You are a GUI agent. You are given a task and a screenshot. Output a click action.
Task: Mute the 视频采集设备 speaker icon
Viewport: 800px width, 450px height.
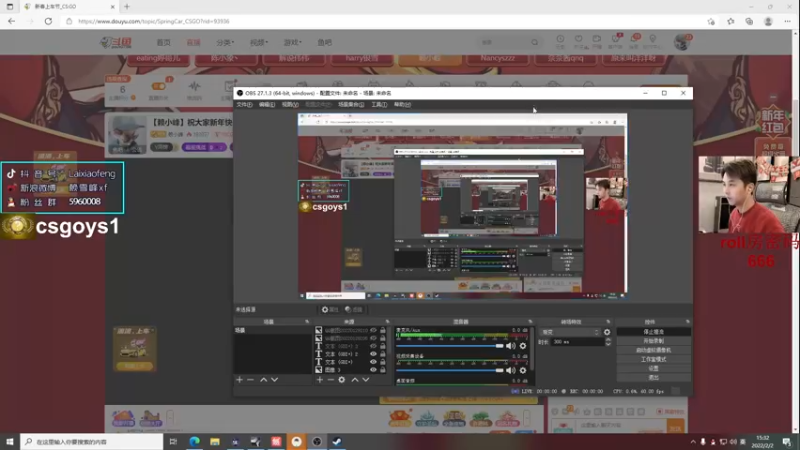pos(510,370)
